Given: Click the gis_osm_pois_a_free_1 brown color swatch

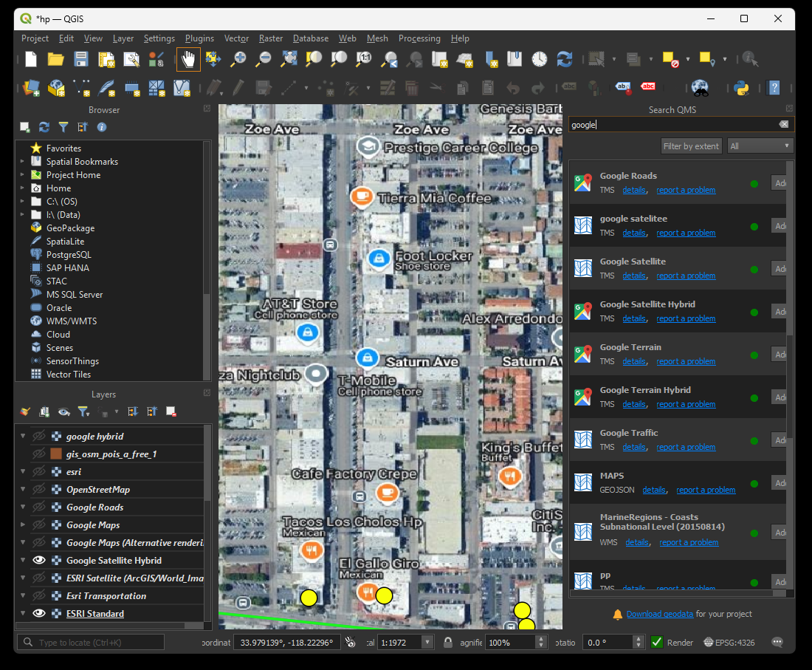Looking at the screenshot, I should pyautogui.click(x=57, y=454).
